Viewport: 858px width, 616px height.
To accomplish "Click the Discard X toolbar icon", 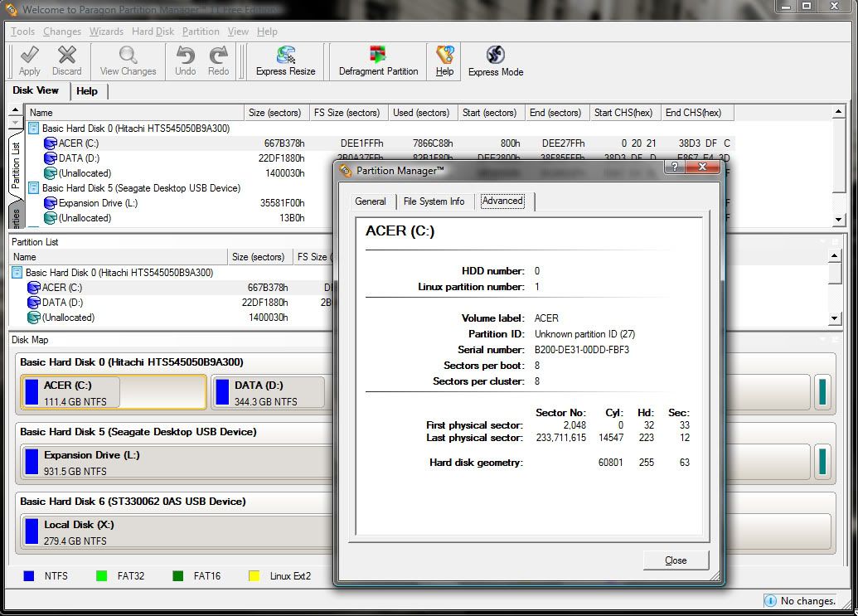I will 67,55.
